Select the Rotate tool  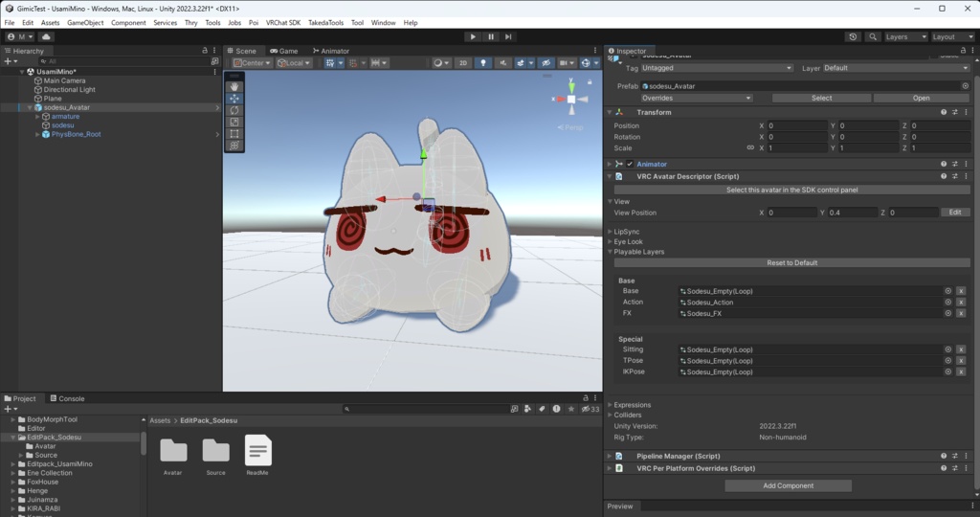pyautogui.click(x=234, y=110)
